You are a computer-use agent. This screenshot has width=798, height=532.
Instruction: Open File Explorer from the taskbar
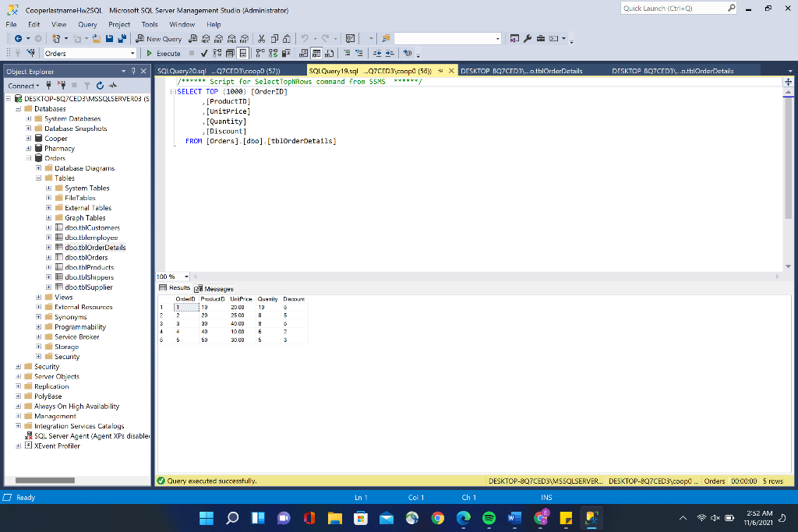(335, 518)
